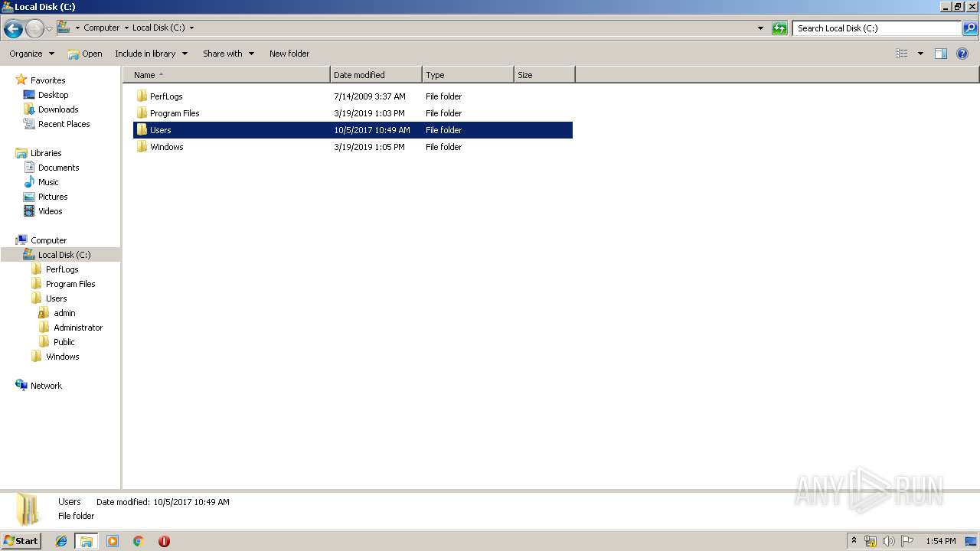980x551 pixels.
Task: Open the Share with menu
Action: point(228,54)
